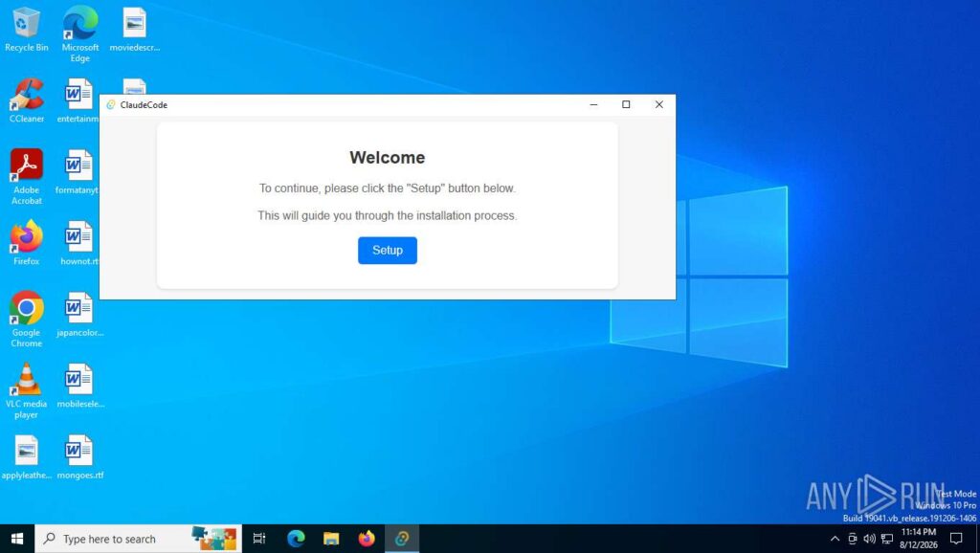Click the "Welcome" heading text
This screenshot has width=980, height=553.
[x=387, y=158]
